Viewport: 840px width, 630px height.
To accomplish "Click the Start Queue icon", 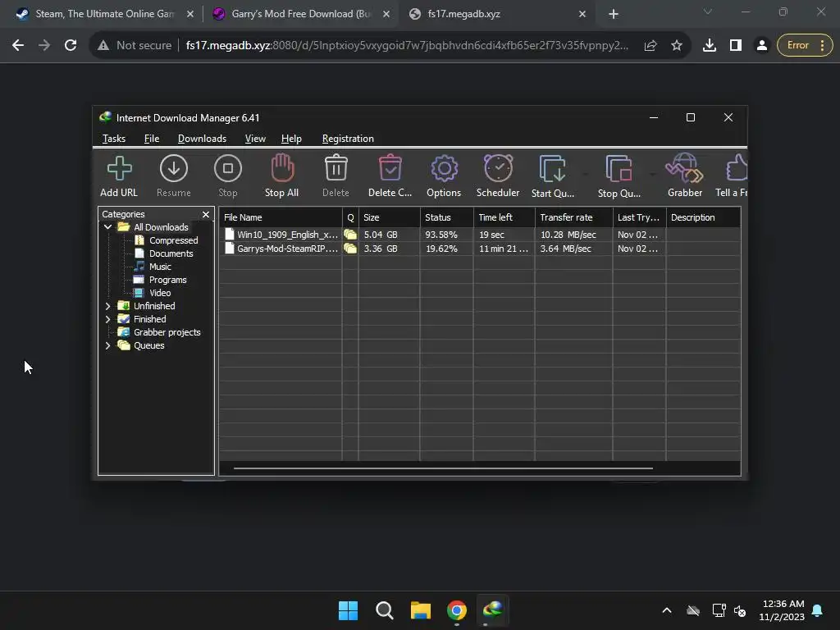I will pyautogui.click(x=552, y=169).
